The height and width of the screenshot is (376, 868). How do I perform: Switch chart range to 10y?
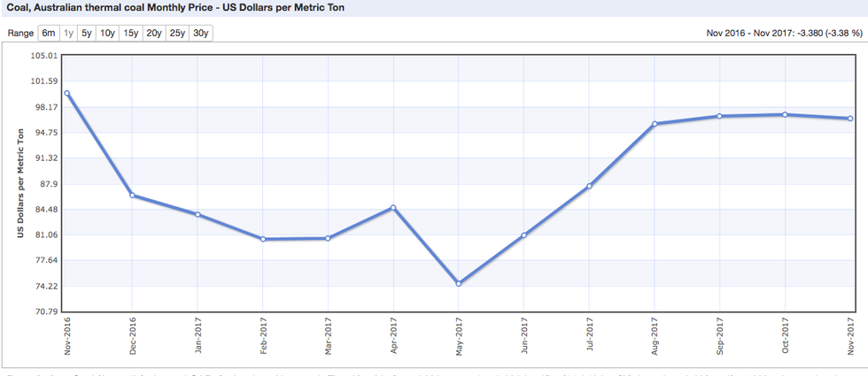point(107,34)
